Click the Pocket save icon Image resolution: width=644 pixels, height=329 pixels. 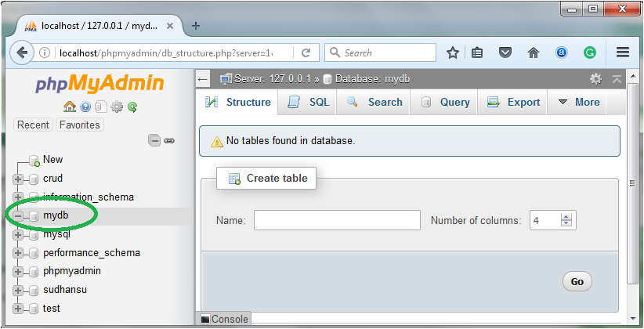coord(505,52)
